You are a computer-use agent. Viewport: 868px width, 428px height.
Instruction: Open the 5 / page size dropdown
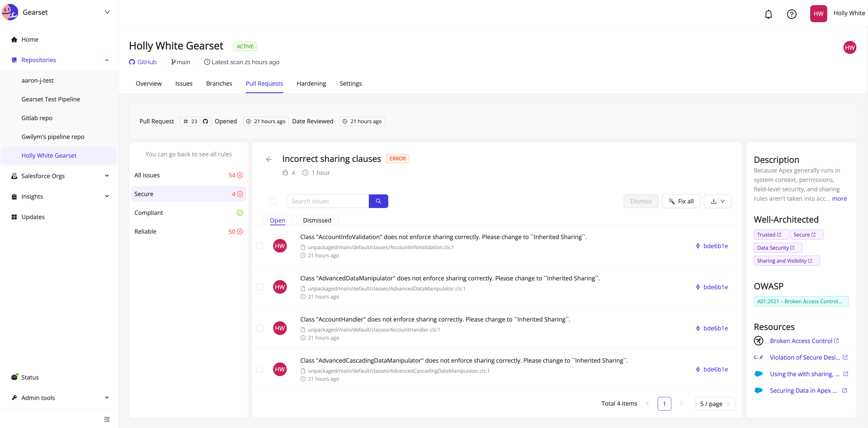point(715,404)
